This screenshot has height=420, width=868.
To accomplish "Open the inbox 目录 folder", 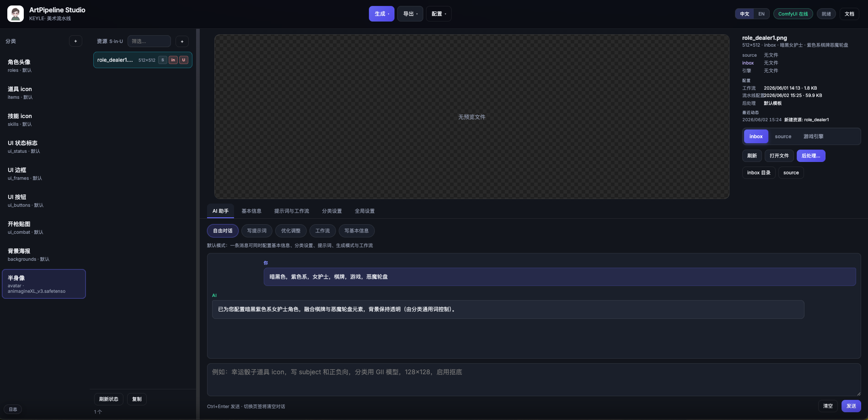I will pyautogui.click(x=759, y=172).
